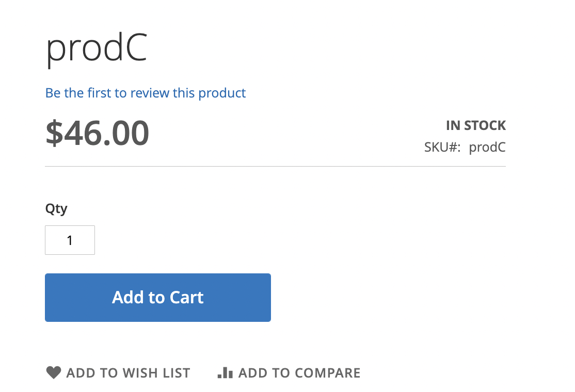Click ADD TO WISH LIST text label

pos(128,372)
